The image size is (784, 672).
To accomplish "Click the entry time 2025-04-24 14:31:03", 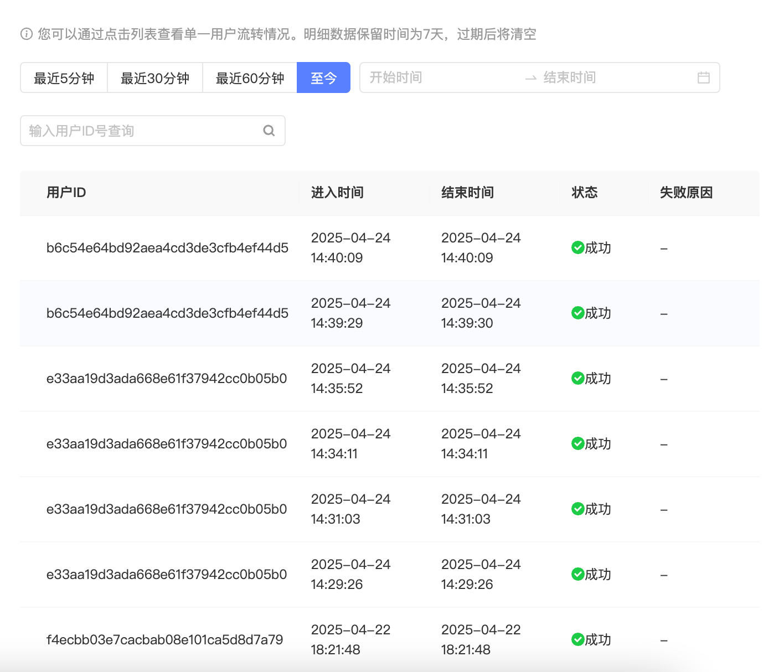I will click(x=351, y=509).
